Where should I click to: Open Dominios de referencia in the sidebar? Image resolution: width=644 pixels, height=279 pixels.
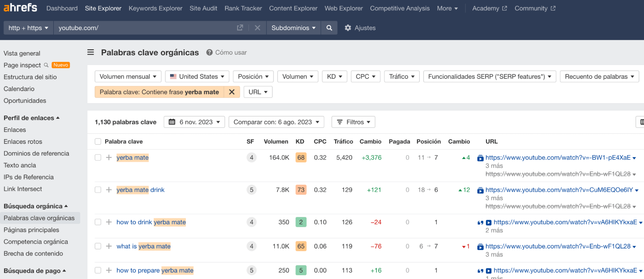(x=36, y=153)
